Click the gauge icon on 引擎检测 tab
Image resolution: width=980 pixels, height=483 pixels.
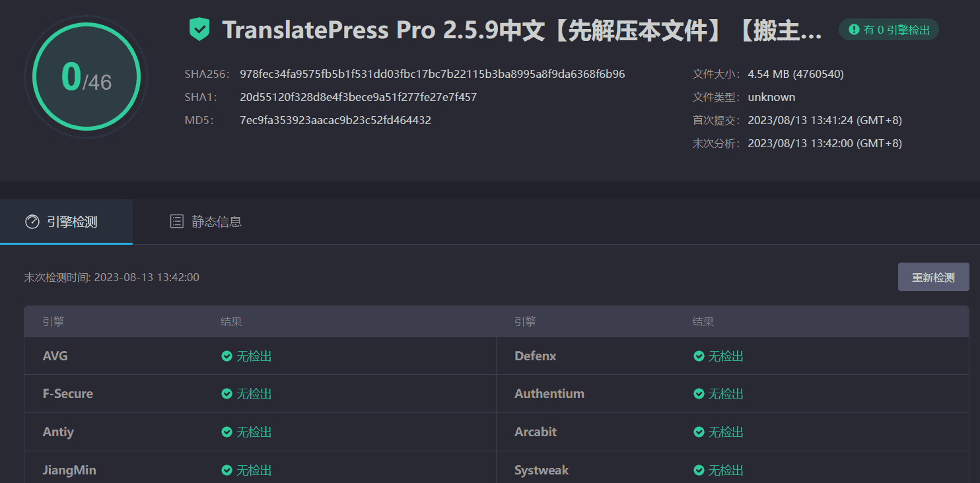point(32,222)
